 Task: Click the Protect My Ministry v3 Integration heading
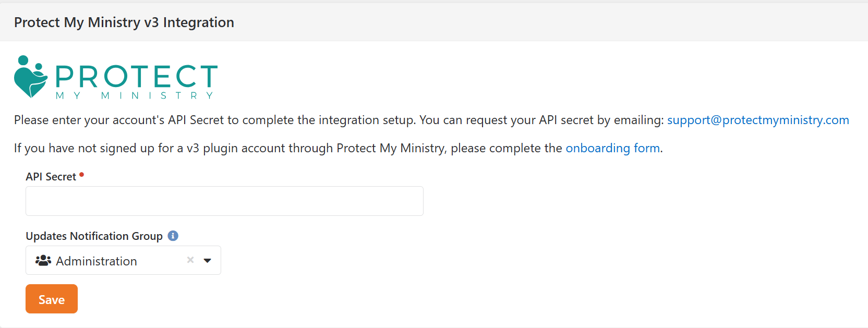(x=124, y=22)
